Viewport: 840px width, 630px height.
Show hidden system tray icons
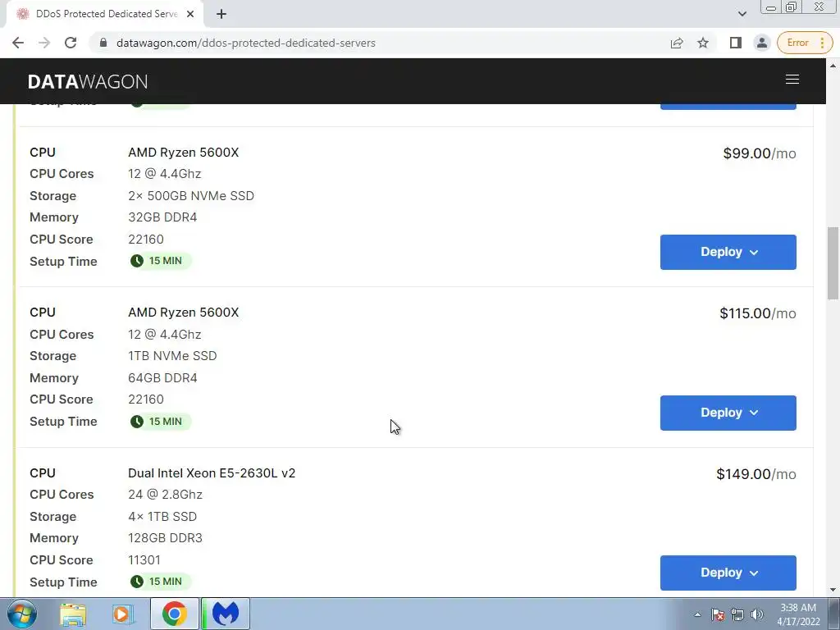(697, 614)
